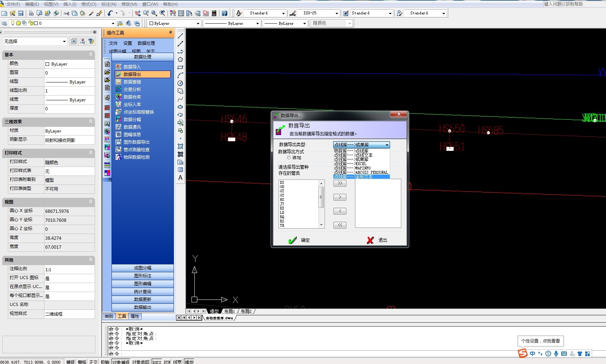Open the 修改(M) menu

click(129, 4)
